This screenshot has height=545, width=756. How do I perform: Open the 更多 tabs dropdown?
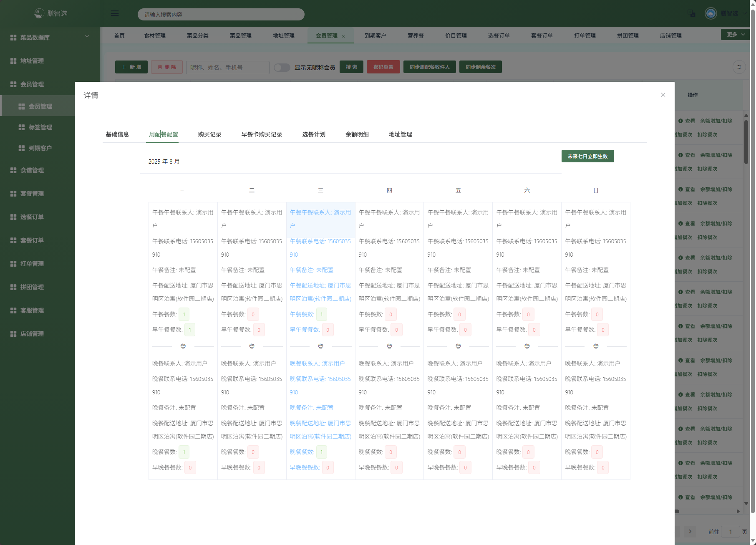coord(736,35)
